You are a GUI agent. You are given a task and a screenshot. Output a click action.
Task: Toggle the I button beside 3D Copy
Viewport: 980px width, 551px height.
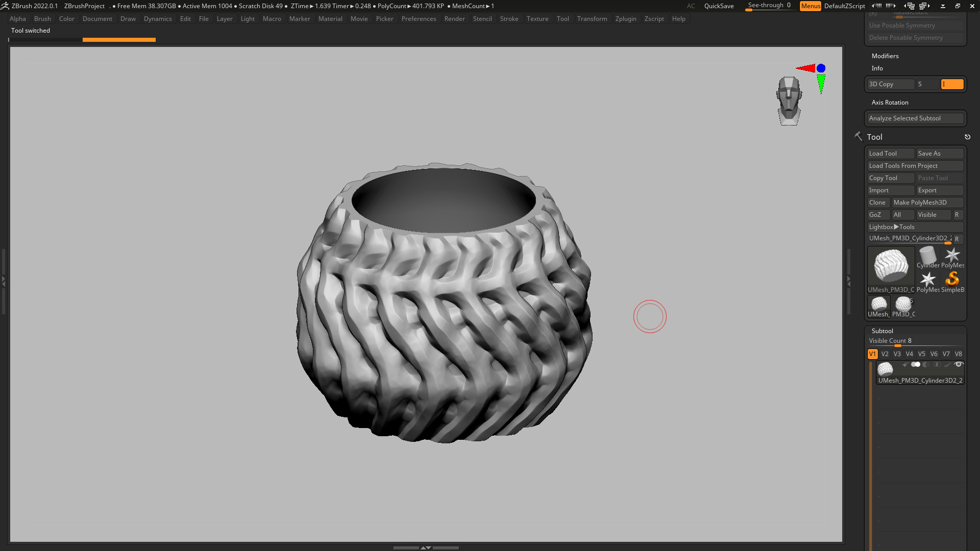click(952, 84)
